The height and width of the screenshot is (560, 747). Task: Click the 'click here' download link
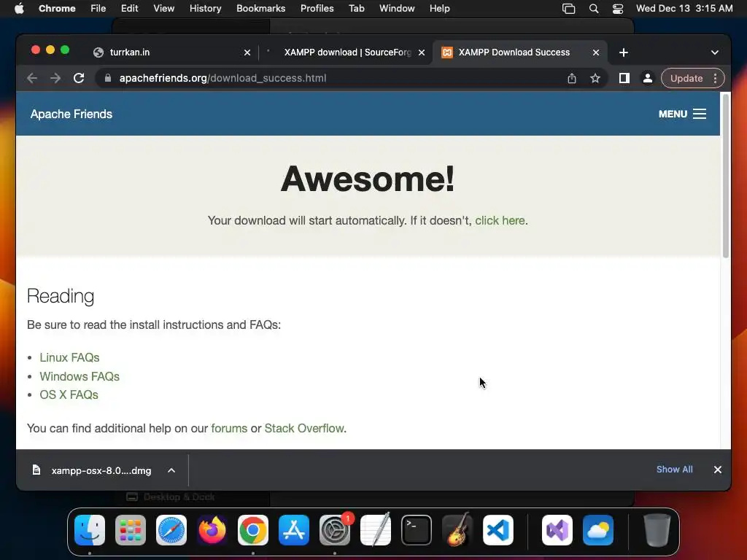coord(500,220)
